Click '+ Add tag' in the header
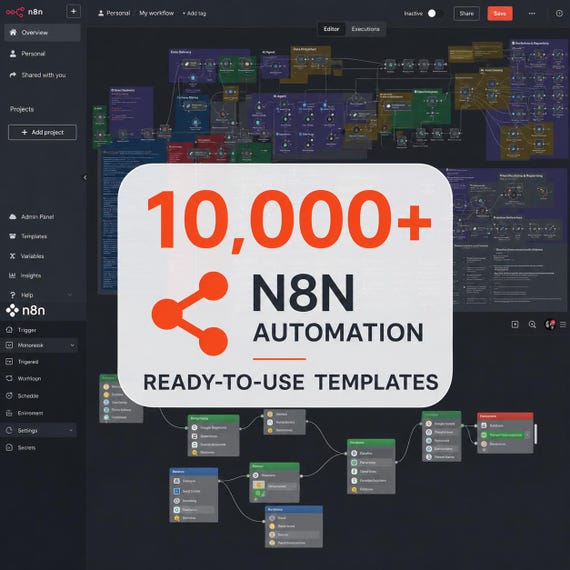570x570 pixels. tap(194, 13)
